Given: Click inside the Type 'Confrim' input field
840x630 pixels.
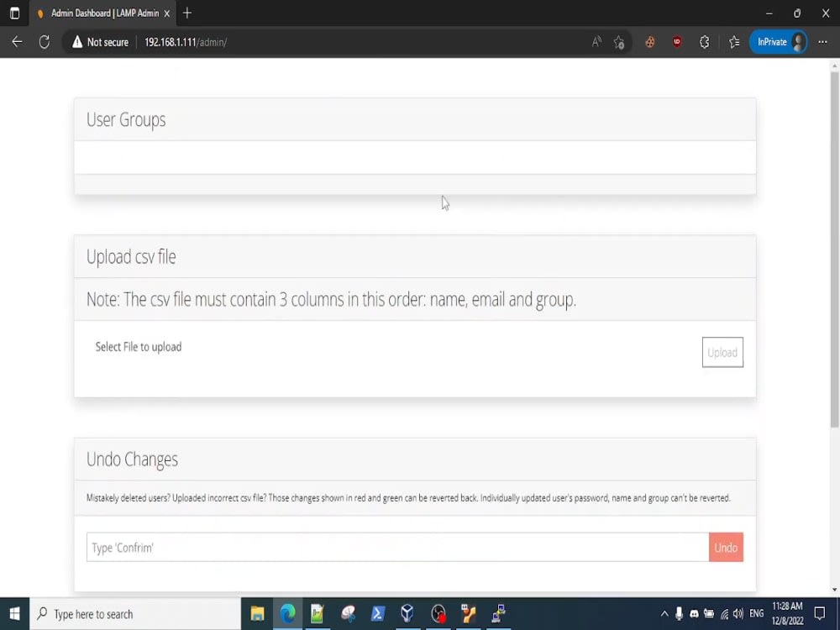Looking at the screenshot, I should [x=395, y=547].
